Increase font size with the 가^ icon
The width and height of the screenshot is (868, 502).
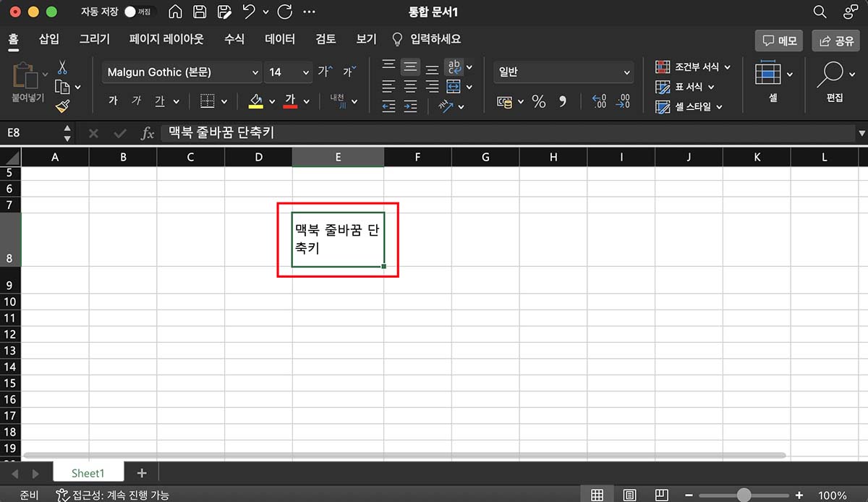click(x=324, y=72)
